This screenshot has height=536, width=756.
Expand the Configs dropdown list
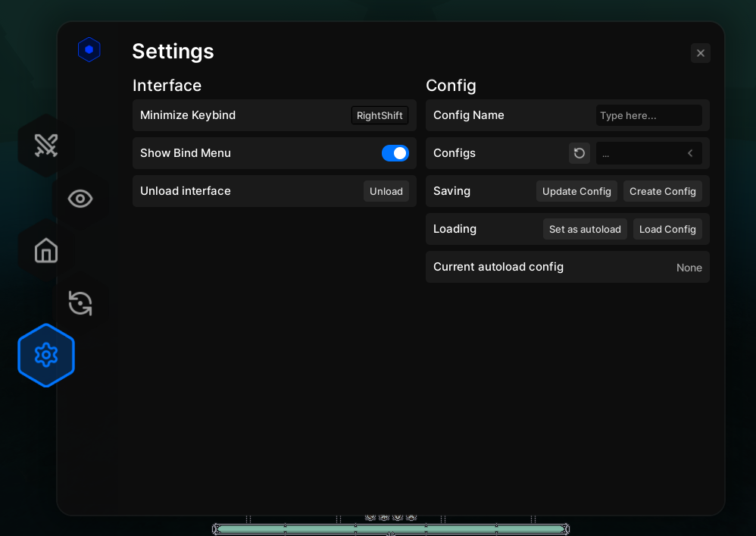pos(648,153)
